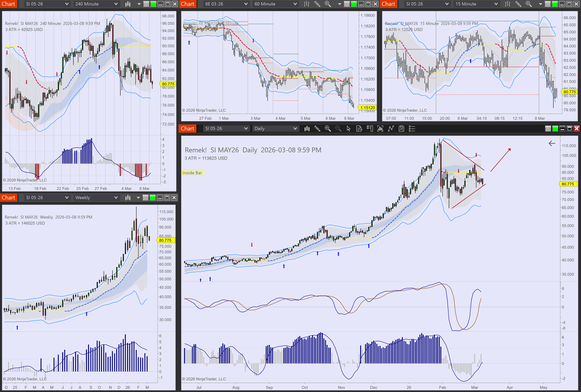Click the 80.775 price marker on Daily axis
Screen dimensions: 581x392
point(568,184)
